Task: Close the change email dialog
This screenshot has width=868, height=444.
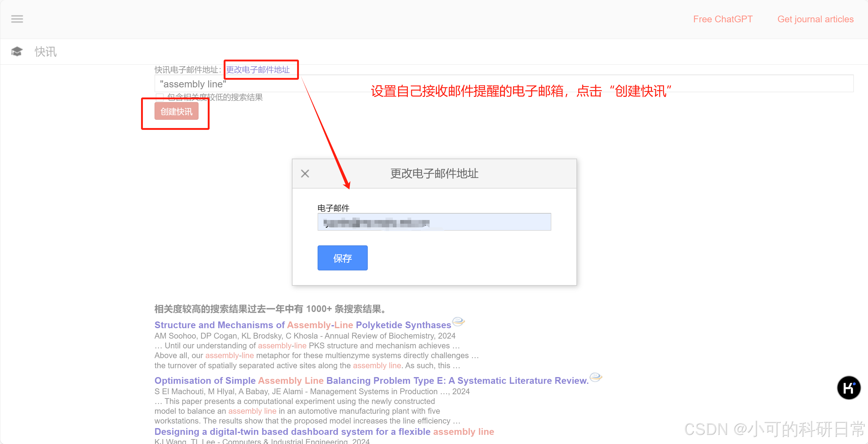Action: click(305, 174)
